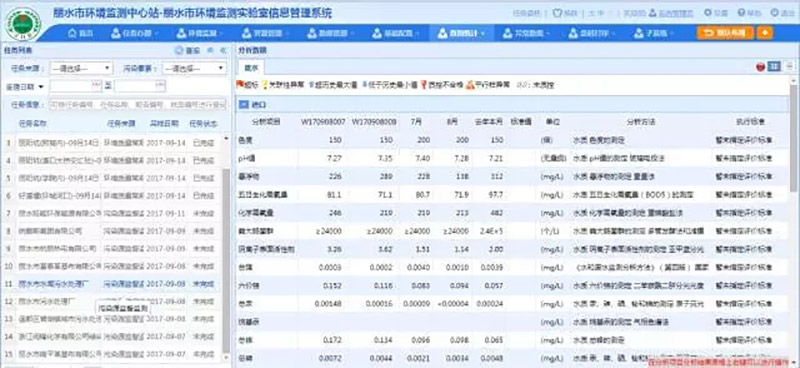Click the 2.4E+5 value cell
800x368 pixels.
[492, 231]
